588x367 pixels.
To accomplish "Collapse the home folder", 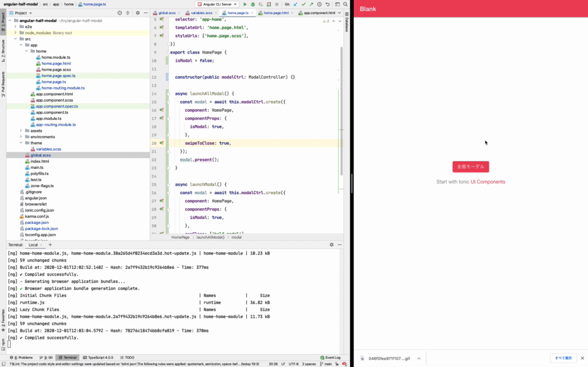I will (26, 51).
